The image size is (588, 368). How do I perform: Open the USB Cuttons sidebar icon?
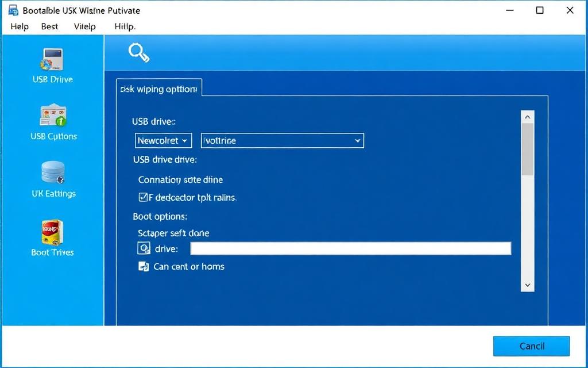53,116
